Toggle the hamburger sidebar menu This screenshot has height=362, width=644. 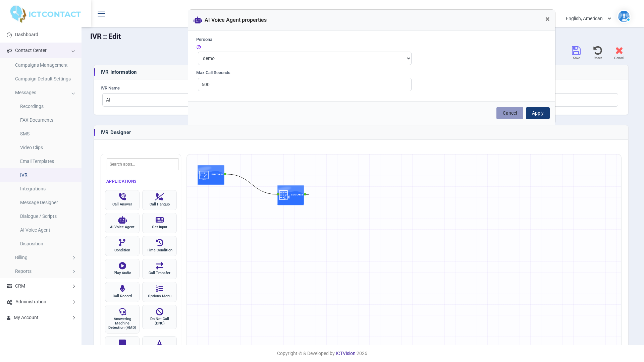click(101, 13)
